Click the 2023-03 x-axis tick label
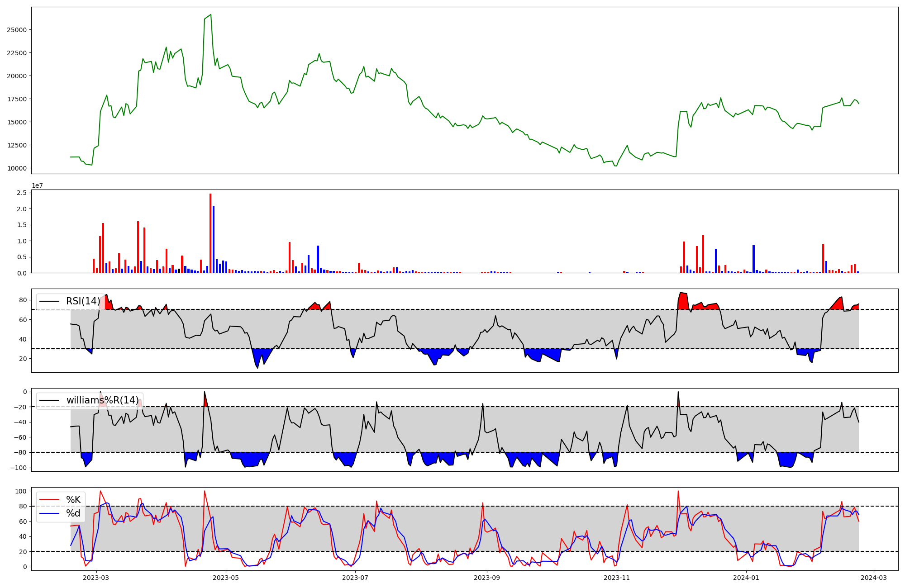 click(x=96, y=578)
